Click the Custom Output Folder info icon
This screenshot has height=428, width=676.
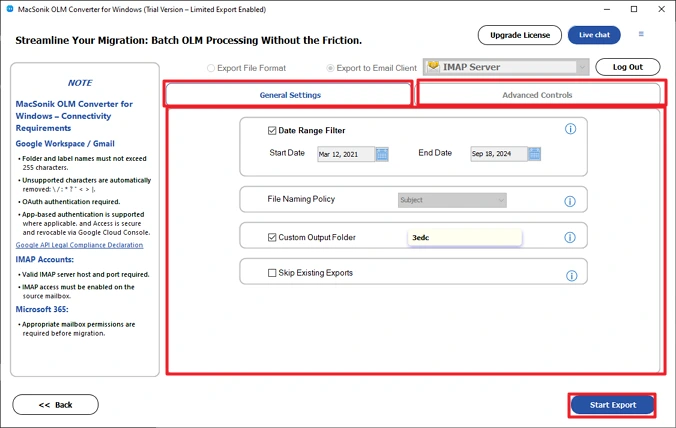coord(570,237)
